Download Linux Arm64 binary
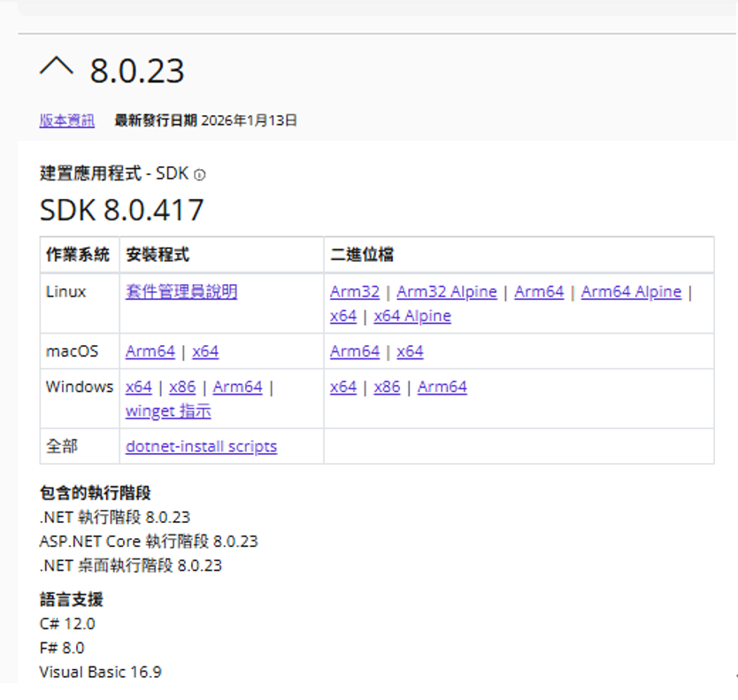This screenshot has height=700, width=738. tap(539, 292)
